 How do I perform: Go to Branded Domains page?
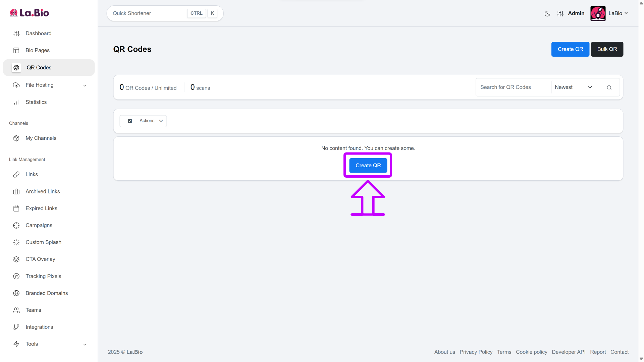[47, 293]
